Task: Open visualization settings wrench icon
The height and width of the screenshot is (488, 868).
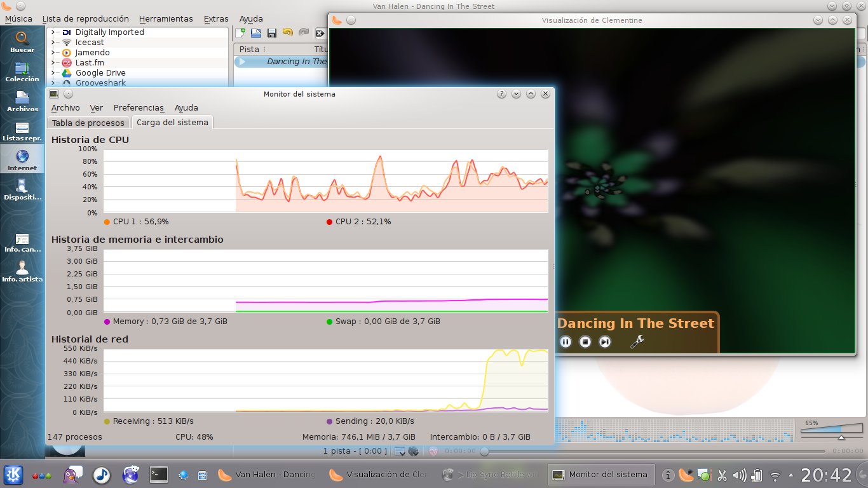Action: point(637,342)
